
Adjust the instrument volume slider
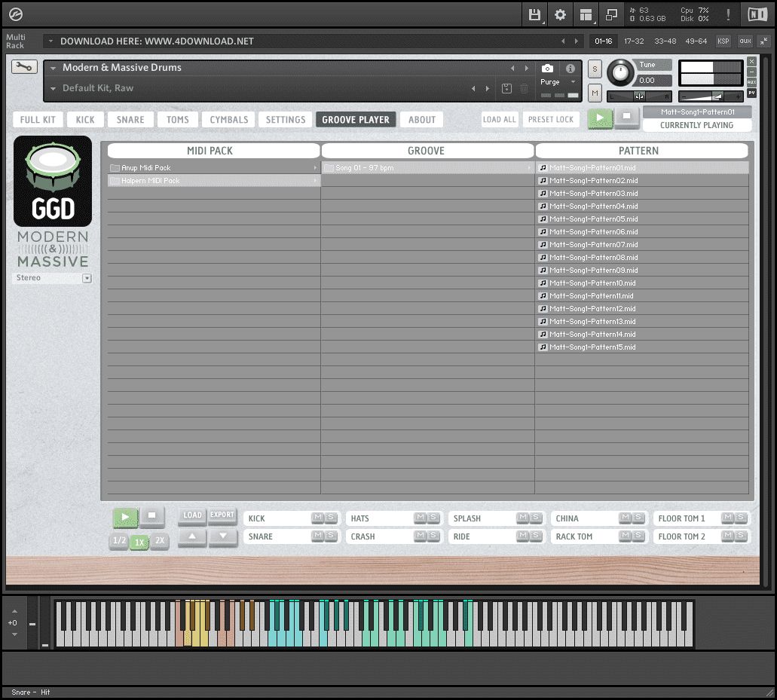[711, 96]
